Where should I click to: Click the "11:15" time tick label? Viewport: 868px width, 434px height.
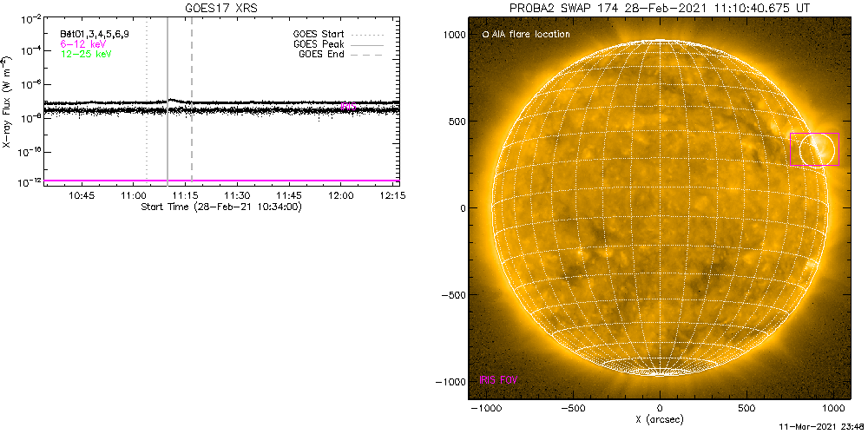coord(185,195)
